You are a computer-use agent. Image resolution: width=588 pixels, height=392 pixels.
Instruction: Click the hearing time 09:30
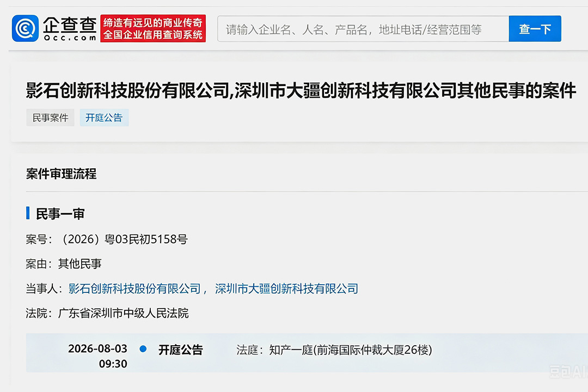click(113, 364)
